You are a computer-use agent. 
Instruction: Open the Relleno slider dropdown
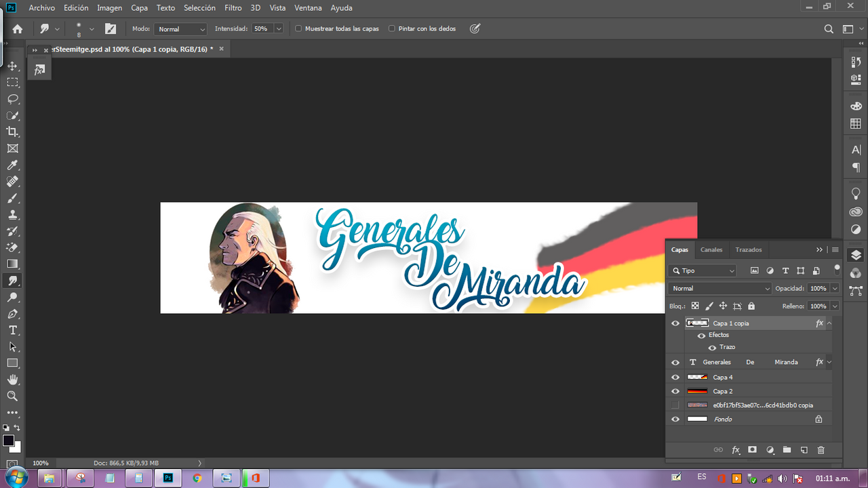pyautogui.click(x=835, y=306)
